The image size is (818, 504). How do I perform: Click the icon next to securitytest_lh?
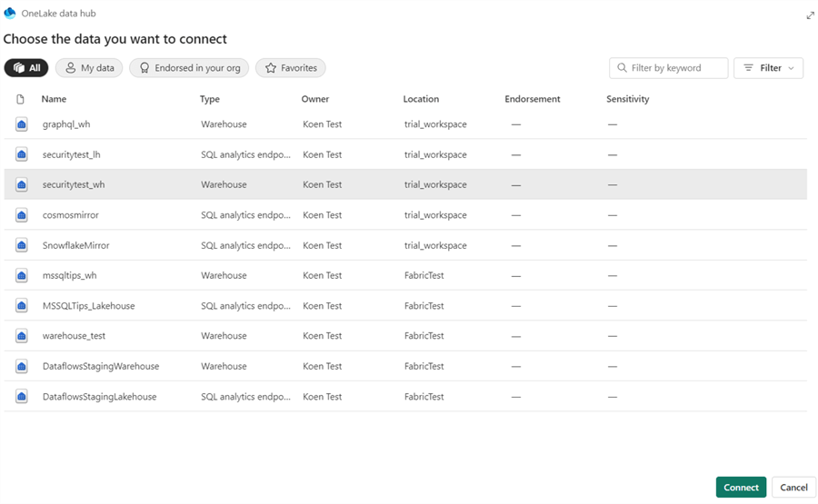22,154
